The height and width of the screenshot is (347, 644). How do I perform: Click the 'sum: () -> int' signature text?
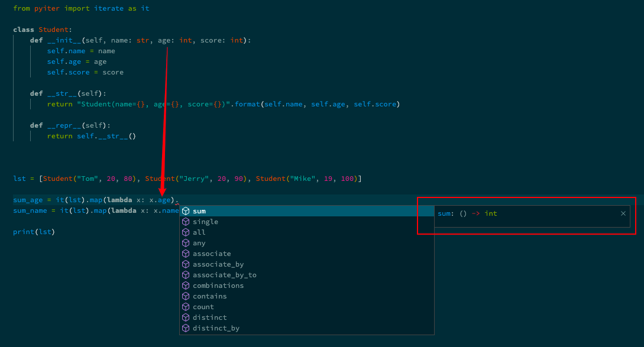(x=467, y=213)
